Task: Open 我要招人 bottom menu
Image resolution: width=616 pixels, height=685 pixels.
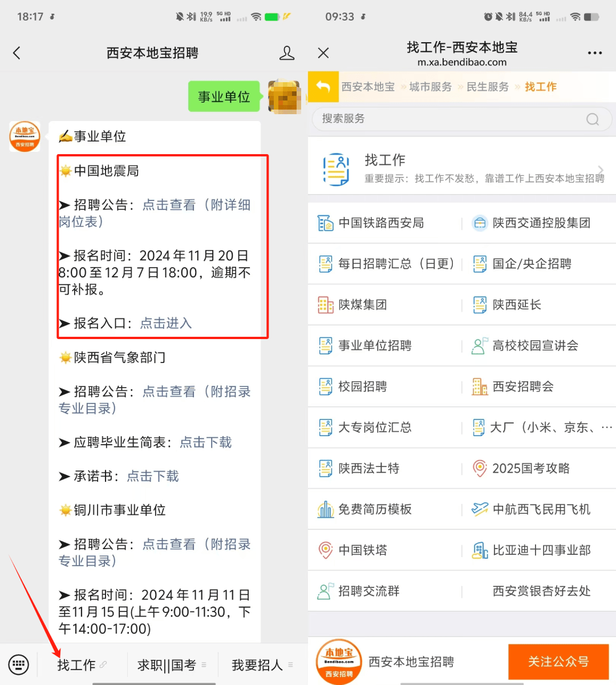Action: 262,665
